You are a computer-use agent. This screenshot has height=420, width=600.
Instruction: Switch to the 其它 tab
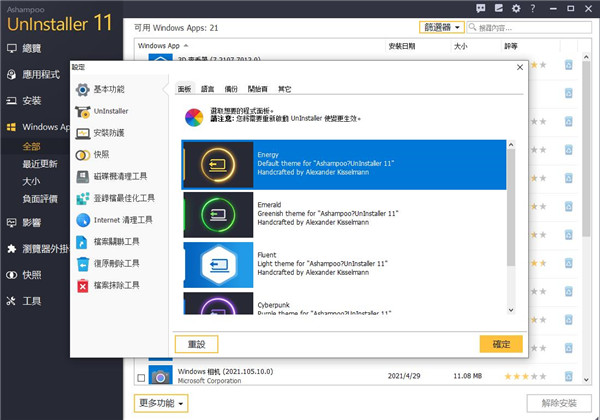click(x=284, y=89)
